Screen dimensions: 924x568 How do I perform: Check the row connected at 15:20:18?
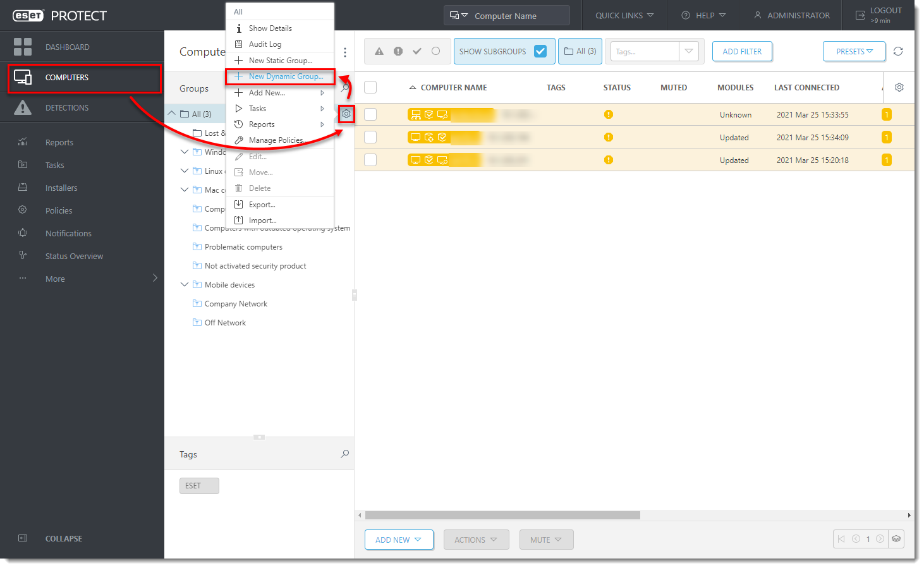[370, 160]
